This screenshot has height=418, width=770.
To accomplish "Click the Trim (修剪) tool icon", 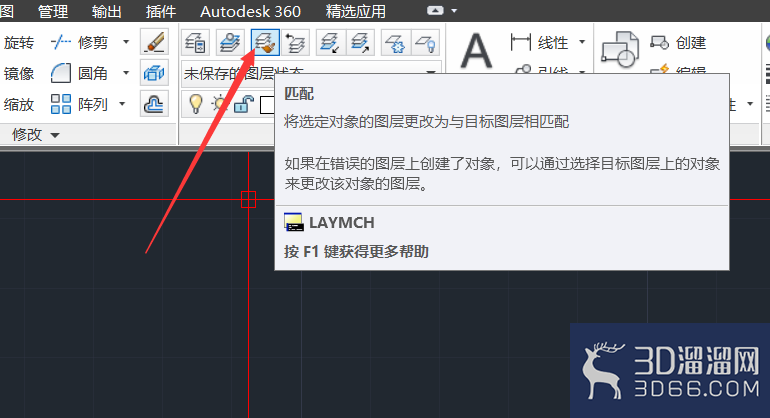I will pos(61,43).
